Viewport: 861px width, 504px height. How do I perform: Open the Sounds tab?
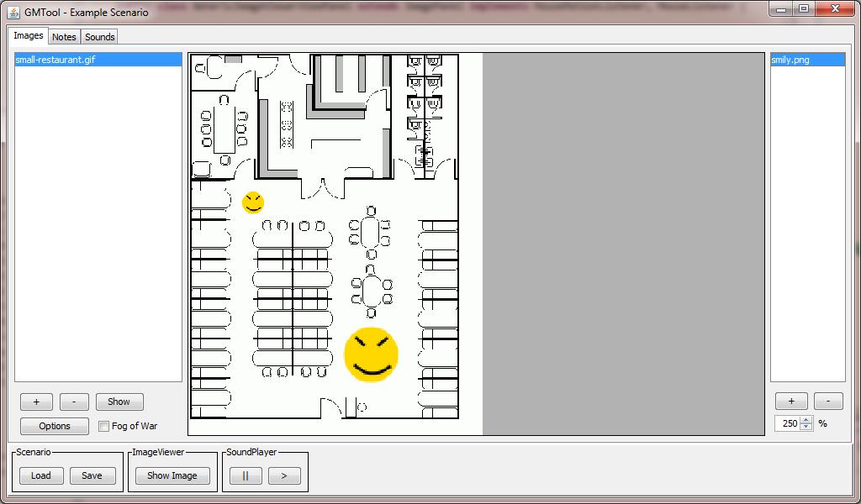[x=99, y=37]
